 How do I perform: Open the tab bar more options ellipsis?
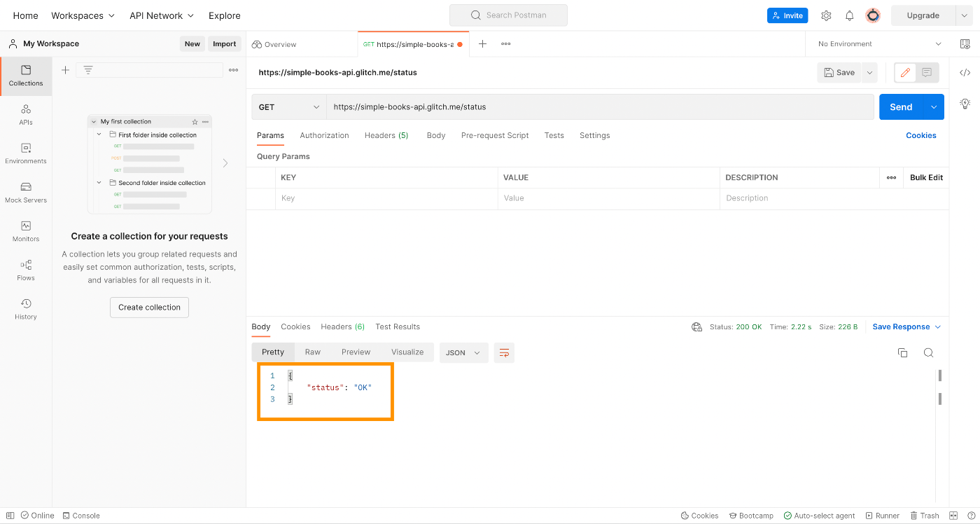coord(505,43)
